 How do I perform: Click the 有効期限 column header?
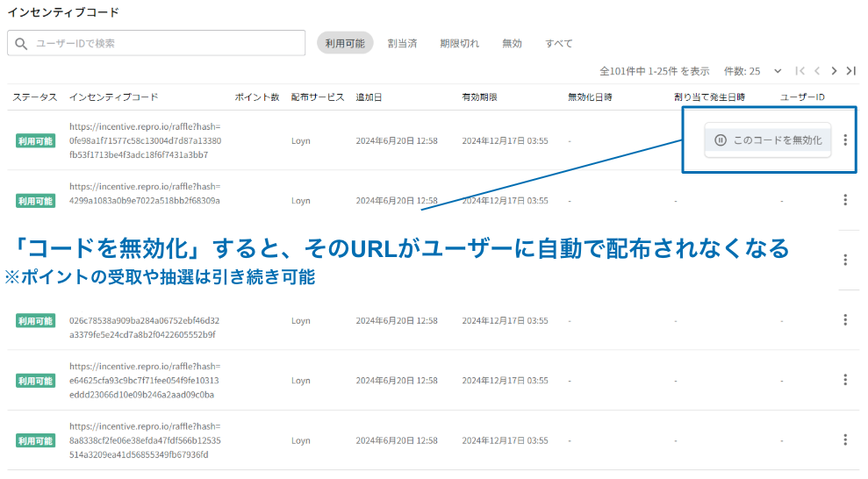pyautogui.click(x=479, y=97)
